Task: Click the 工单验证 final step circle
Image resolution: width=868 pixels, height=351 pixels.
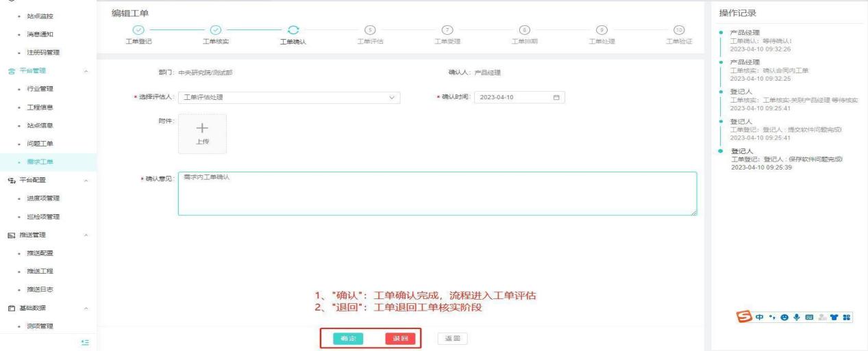Action: pos(679,29)
